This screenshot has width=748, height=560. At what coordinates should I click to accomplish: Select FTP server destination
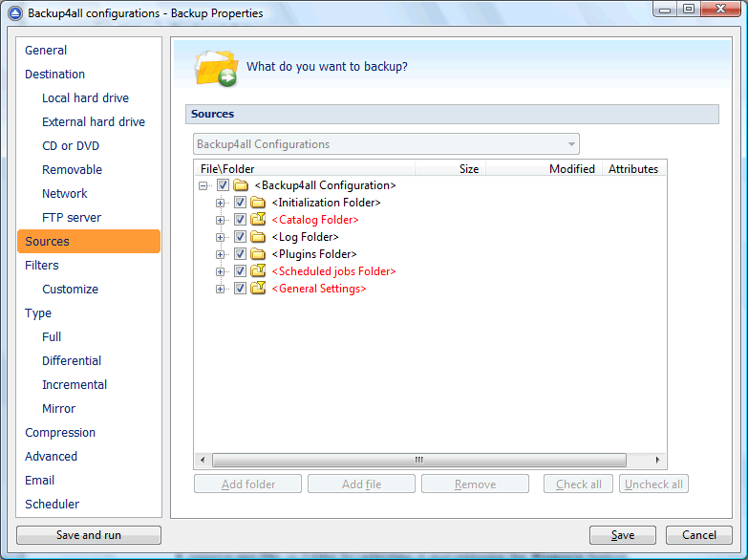click(x=72, y=217)
